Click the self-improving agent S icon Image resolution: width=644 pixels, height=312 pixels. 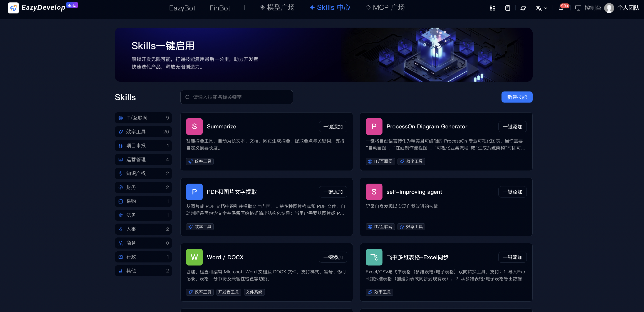(x=374, y=192)
